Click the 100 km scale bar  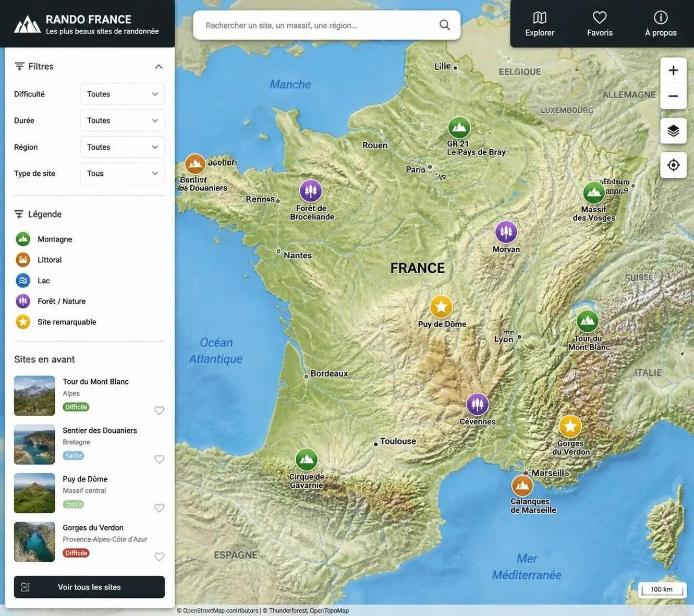(x=662, y=589)
